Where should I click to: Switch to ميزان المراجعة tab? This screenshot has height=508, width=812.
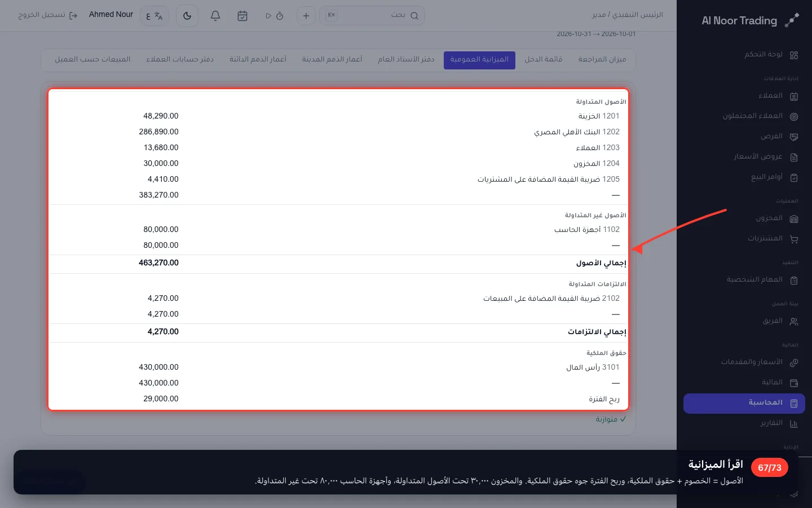[x=602, y=59]
